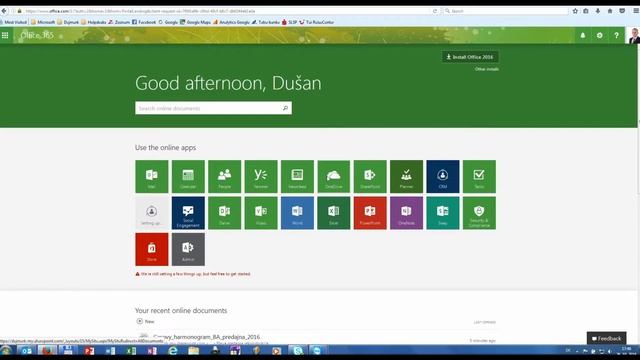Screen dimensions: 640x360
Task: Open the Social Engagement tile
Action: tap(188, 213)
